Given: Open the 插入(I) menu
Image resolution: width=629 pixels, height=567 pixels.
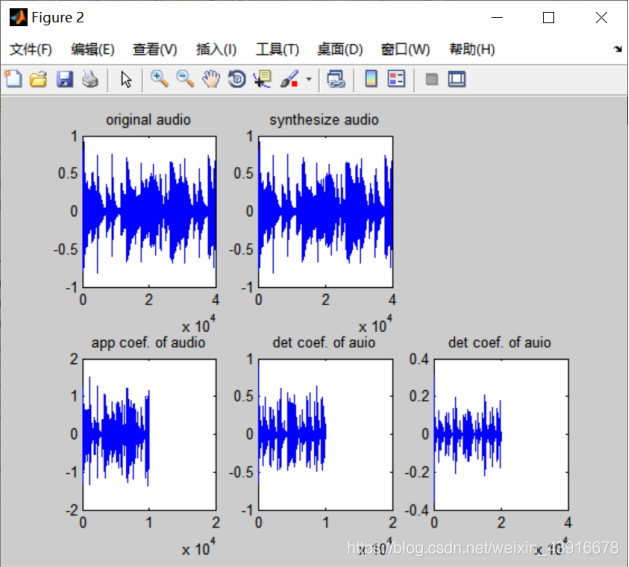Looking at the screenshot, I should (x=216, y=50).
